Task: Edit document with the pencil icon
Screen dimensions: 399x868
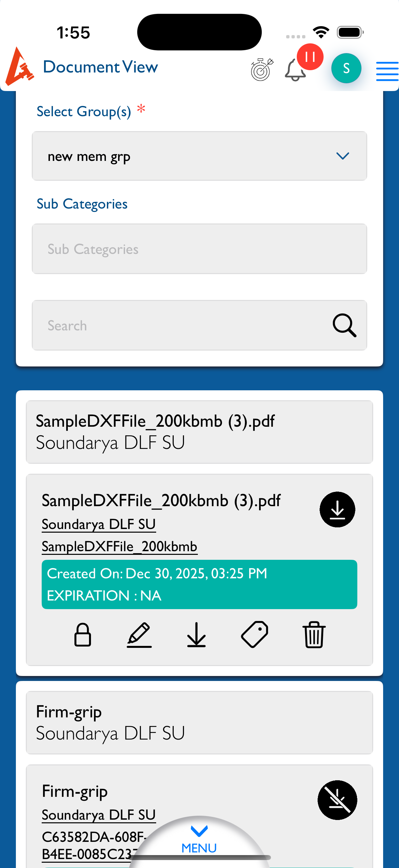Action: point(139,635)
